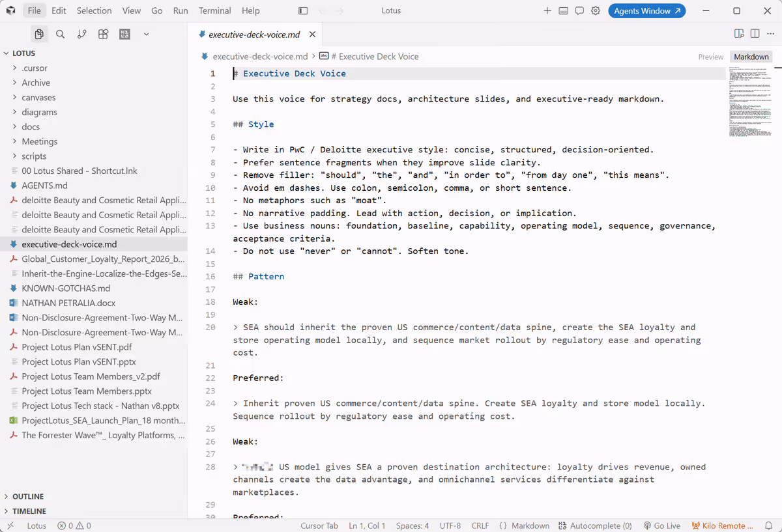Screen dimensions: 782x532
Task: Expand the .cursor folder
Action: coord(94,68)
